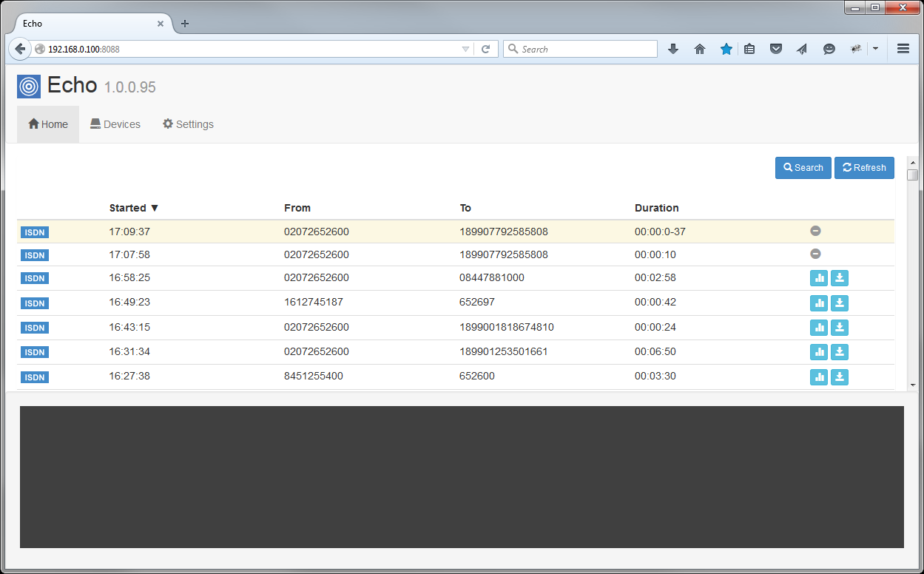Click the ISDN badge on the 16:27:38 row
The width and height of the screenshot is (924, 574).
pyautogui.click(x=35, y=377)
